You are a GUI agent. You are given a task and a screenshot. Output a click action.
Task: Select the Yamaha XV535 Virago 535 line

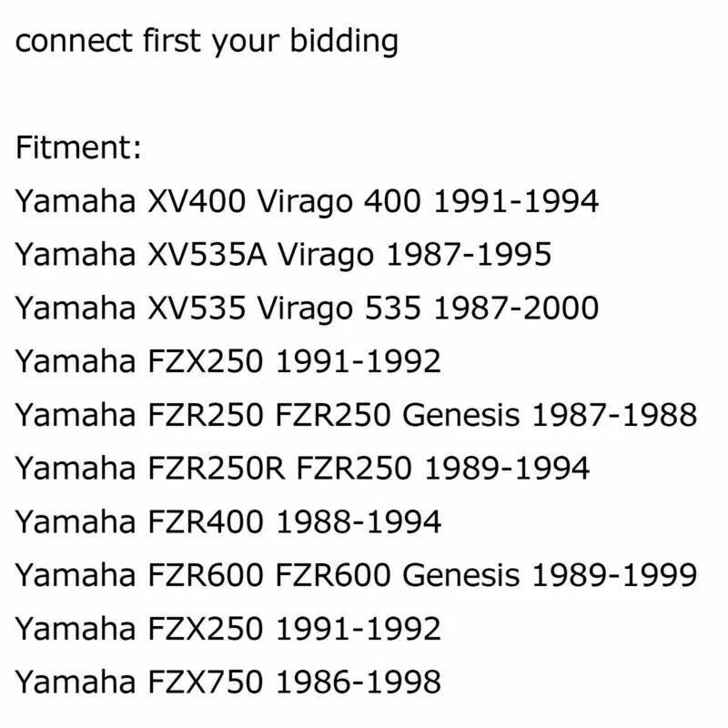tap(307, 309)
